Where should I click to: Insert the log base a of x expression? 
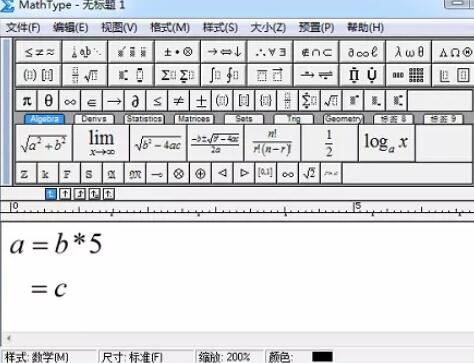[387, 143]
